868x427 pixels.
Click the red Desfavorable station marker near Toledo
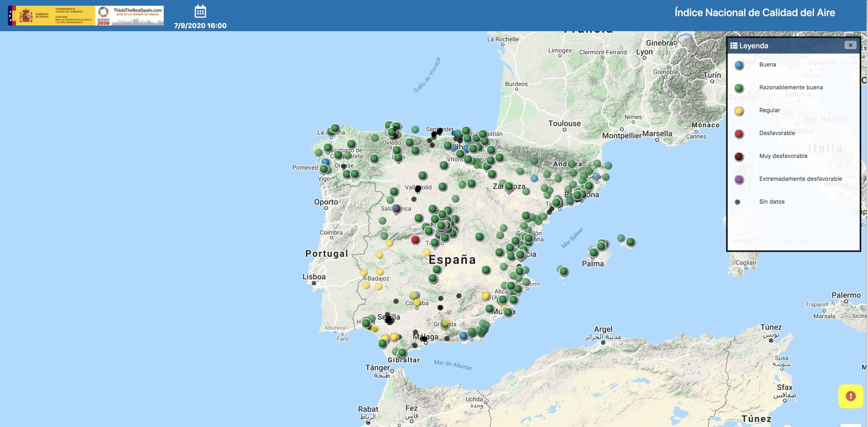[x=415, y=240]
